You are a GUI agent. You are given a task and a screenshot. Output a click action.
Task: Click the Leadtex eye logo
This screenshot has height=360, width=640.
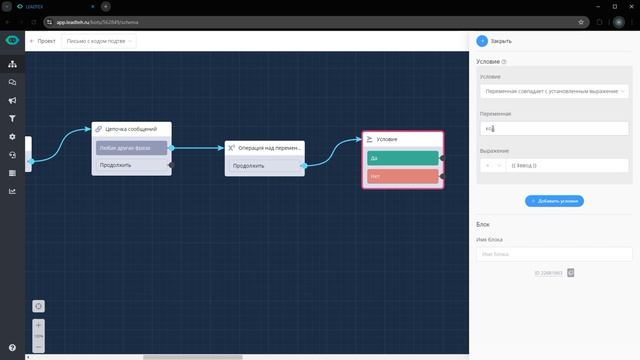(x=12, y=40)
